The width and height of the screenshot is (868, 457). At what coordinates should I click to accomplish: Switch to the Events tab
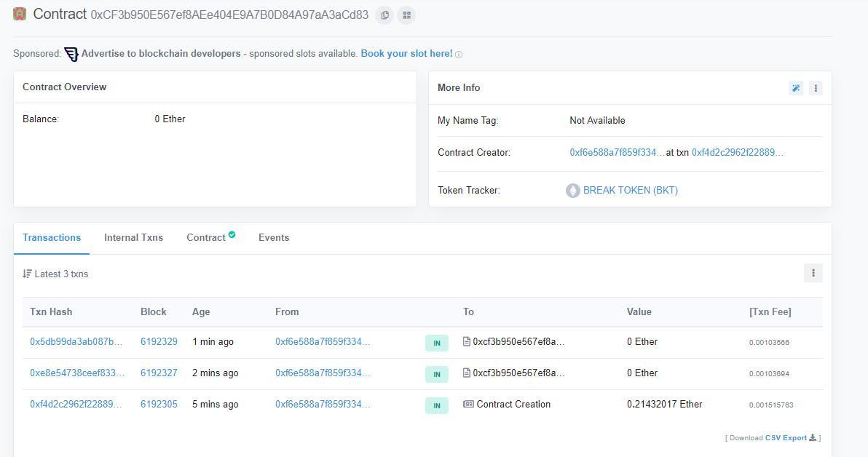pos(274,238)
